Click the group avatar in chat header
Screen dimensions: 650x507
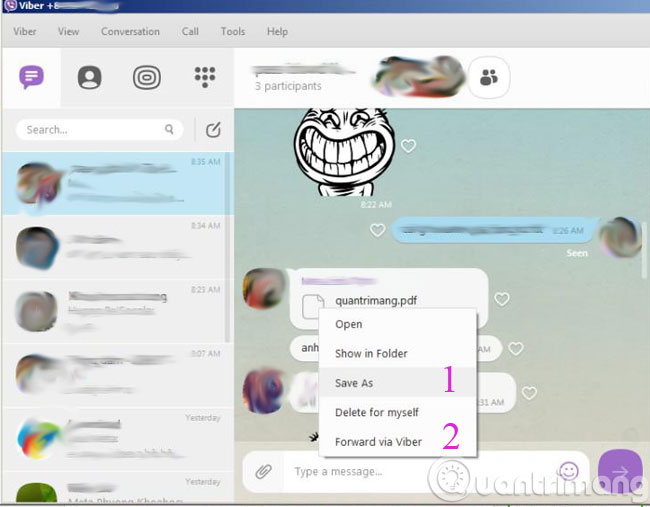(420, 77)
